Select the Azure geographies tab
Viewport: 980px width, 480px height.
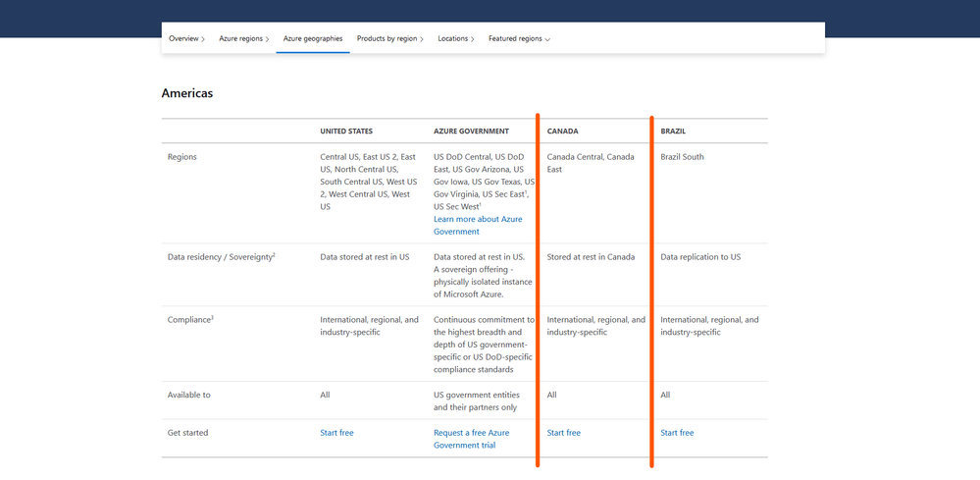point(313,38)
